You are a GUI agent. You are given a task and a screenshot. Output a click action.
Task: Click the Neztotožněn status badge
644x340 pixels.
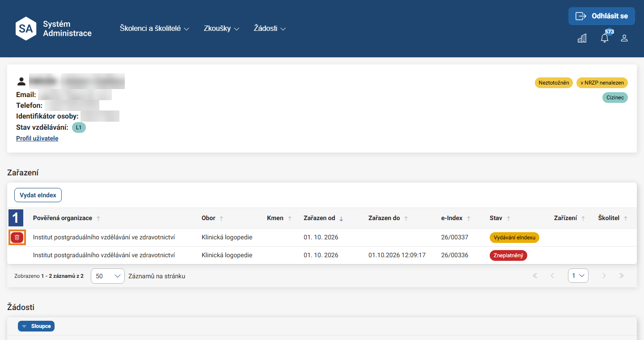coord(554,83)
